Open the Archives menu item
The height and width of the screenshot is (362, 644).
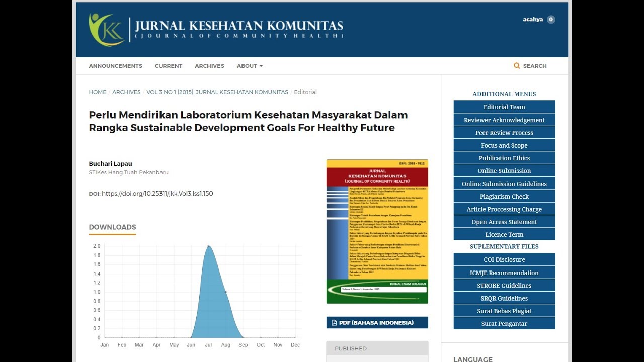click(x=210, y=66)
